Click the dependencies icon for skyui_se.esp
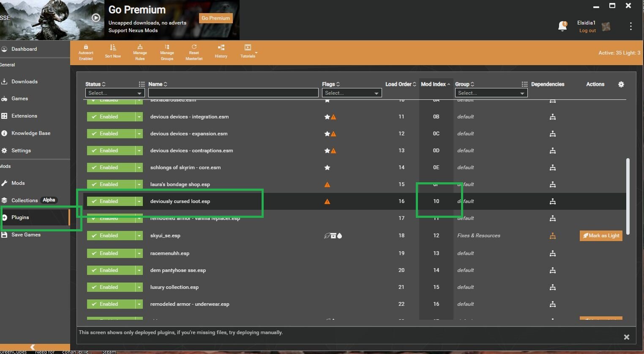 552,236
